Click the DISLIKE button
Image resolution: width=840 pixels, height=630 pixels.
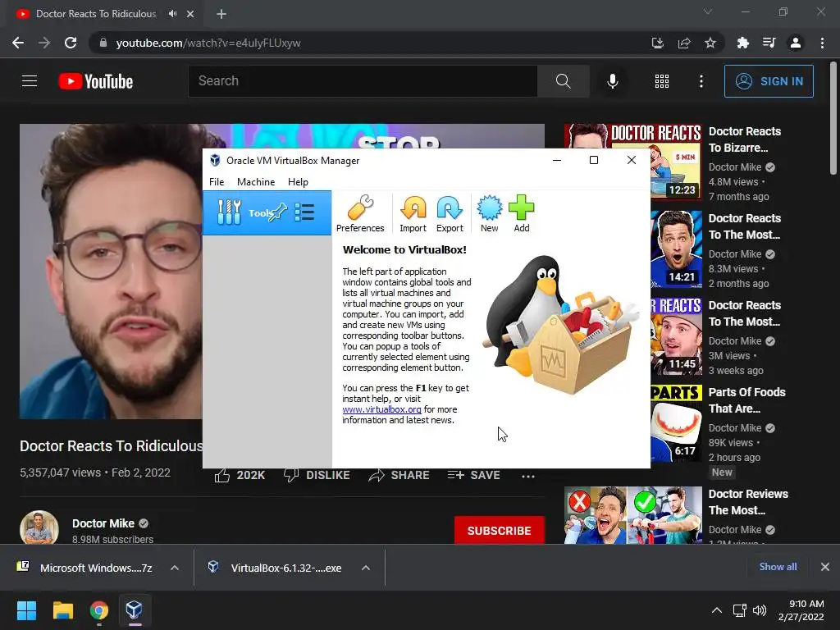(317, 475)
